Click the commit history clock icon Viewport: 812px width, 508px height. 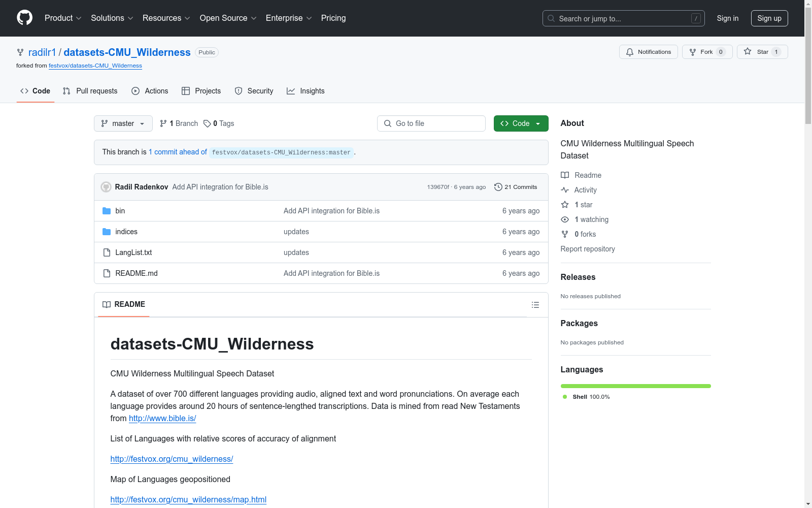[x=498, y=187]
